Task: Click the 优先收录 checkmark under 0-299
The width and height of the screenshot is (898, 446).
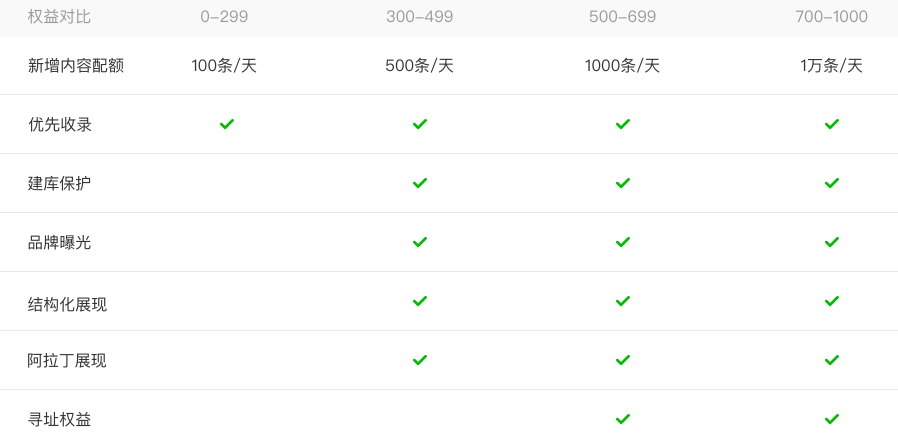Action: point(227,124)
